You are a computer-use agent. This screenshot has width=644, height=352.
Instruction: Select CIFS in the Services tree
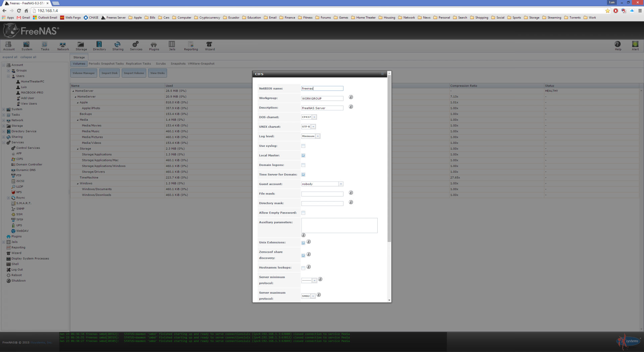coord(19,159)
